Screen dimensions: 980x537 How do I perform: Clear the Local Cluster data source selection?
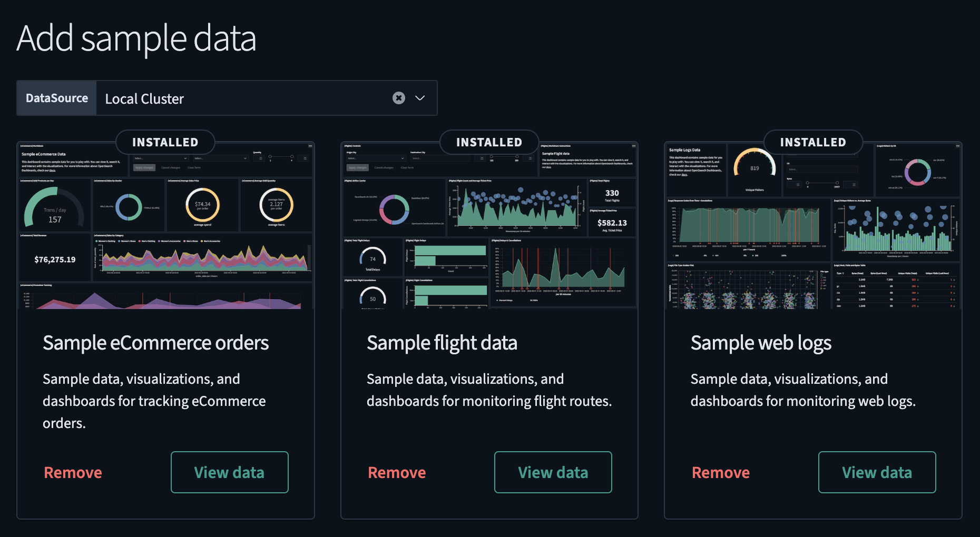[399, 98]
